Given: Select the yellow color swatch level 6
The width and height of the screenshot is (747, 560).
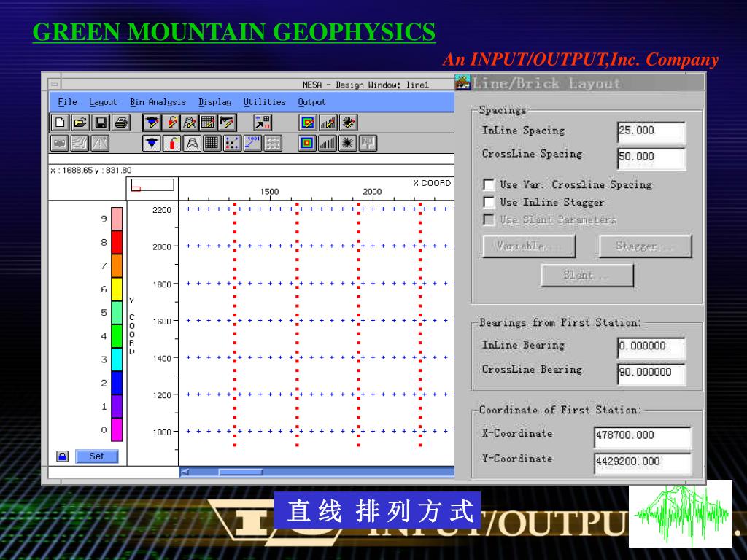Looking at the screenshot, I should pyautogui.click(x=117, y=289).
